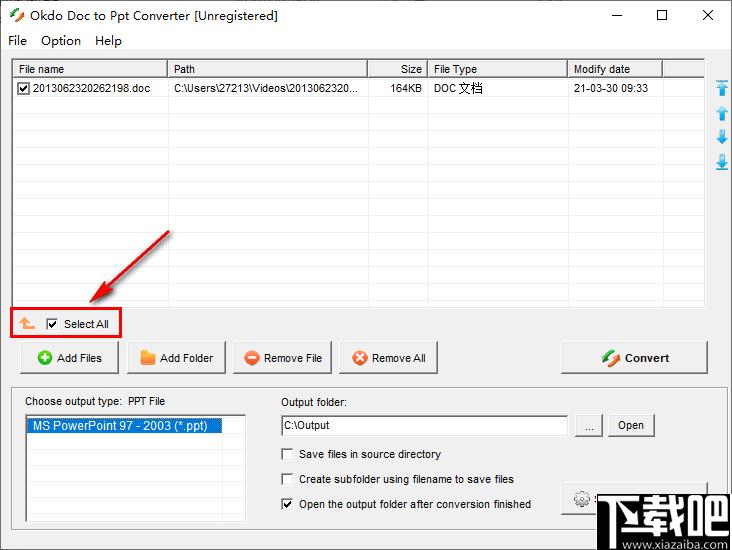Click the Add Folder button
This screenshot has width=732, height=550.
click(176, 358)
